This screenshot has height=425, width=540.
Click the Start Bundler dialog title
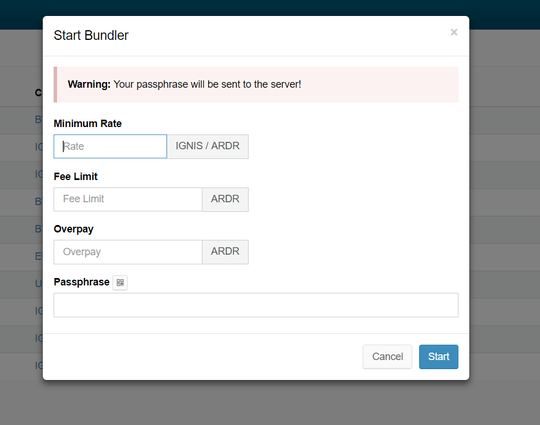(x=91, y=35)
